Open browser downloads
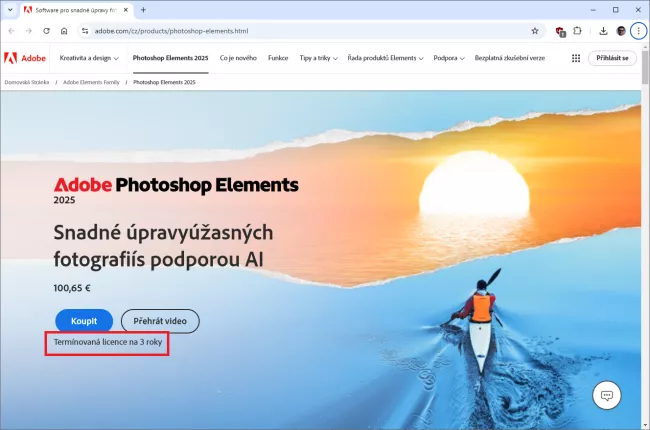Viewport: 650px width, 430px height. pyautogui.click(x=603, y=31)
